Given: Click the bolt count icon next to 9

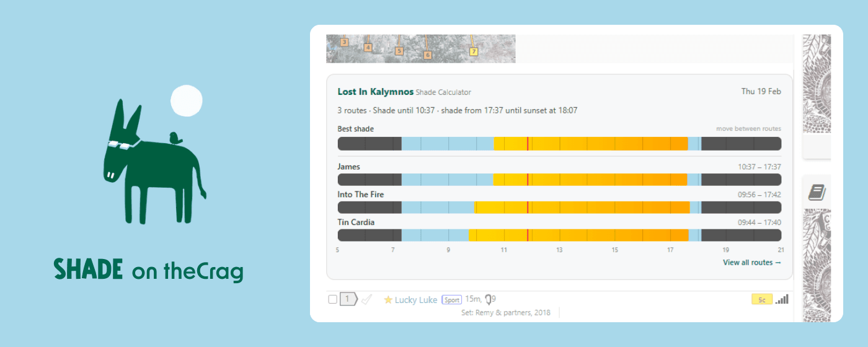Looking at the screenshot, I should (x=489, y=300).
